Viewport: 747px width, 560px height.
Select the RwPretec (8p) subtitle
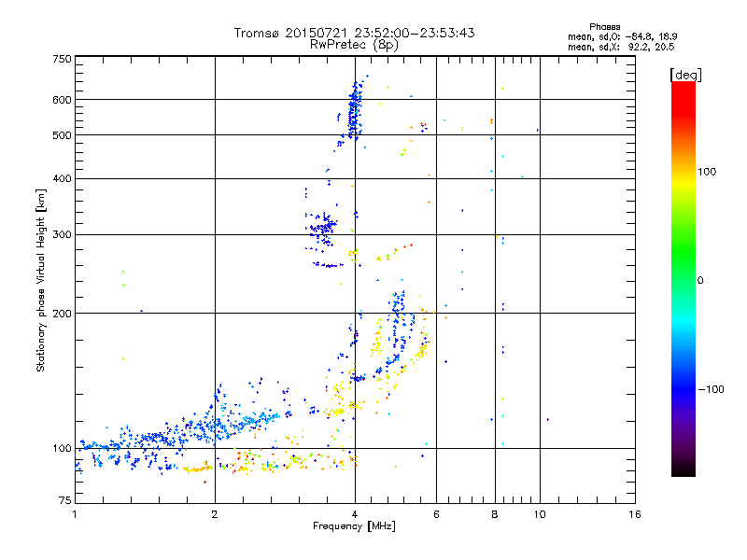(354, 45)
